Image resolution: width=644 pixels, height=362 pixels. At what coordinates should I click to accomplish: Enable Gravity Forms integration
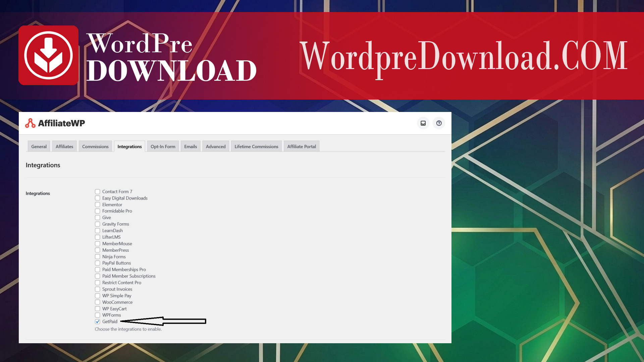(x=97, y=224)
